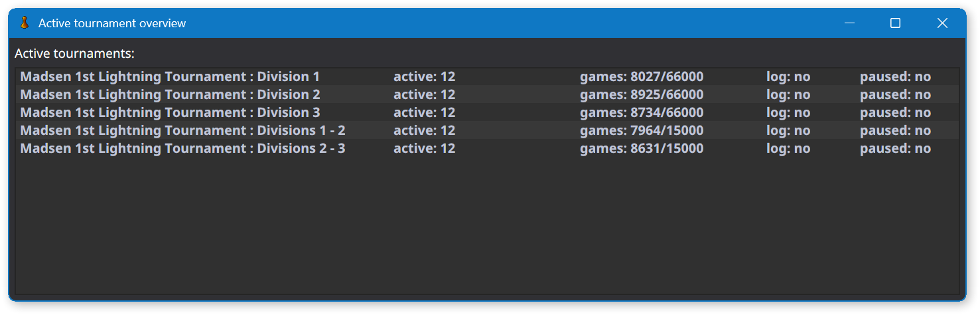Image resolution: width=980 pixels, height=315 pixels.
Task: Click games 8925/66000 progress in Division 2
Action: [x=642, y=94]
